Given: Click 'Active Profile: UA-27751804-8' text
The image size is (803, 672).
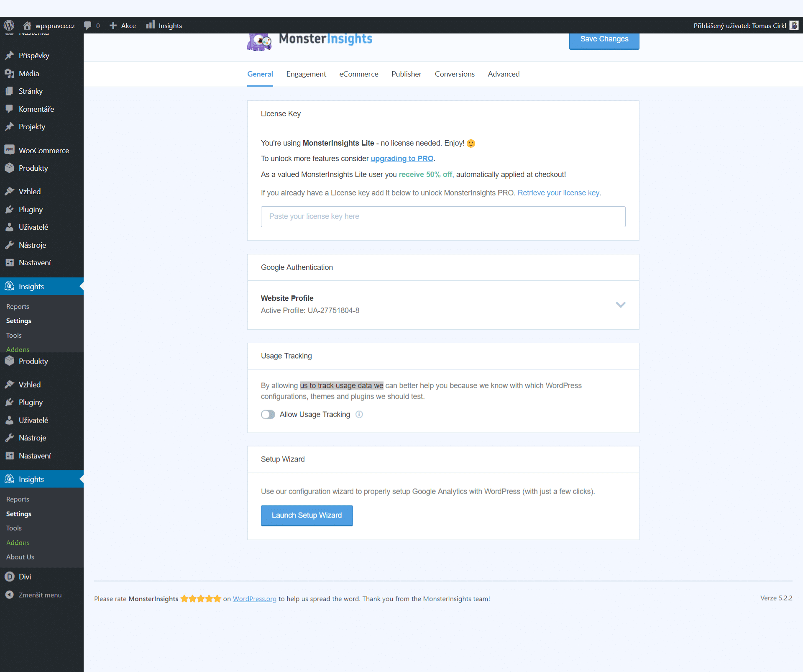Looking at the screenshot, I should coord(310,310).
